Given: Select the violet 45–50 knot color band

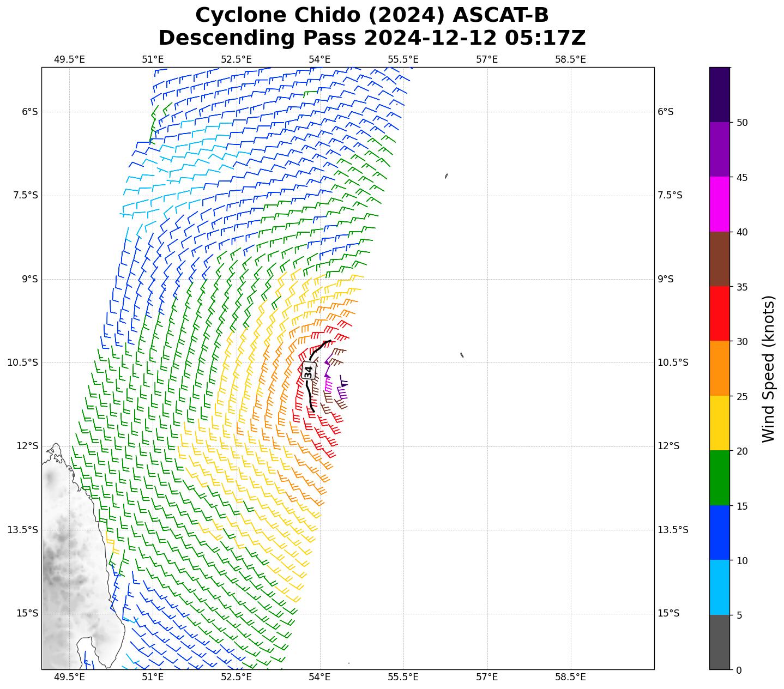Looking at the screenshot, I should point(719,149).
